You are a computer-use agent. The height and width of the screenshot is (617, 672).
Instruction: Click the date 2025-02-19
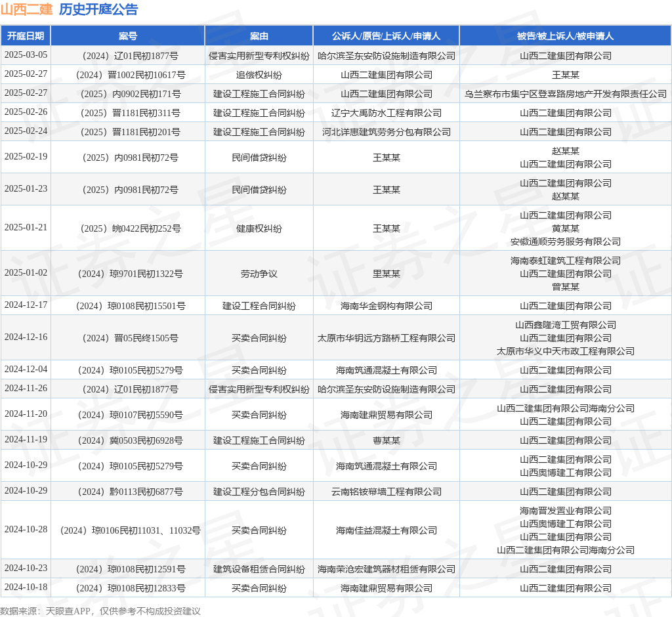click(26, 156)
